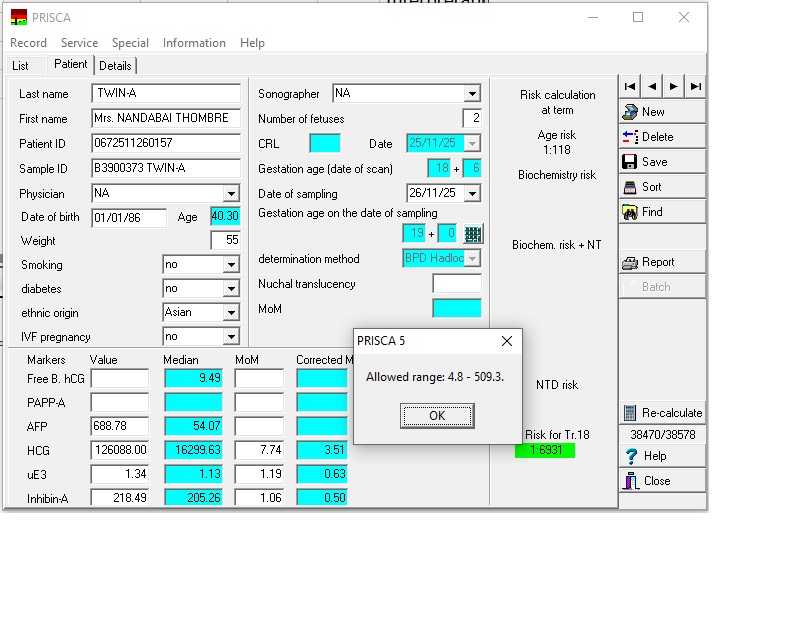The image size is (799, 642).
Task: Open the Service menu
Action: (x=79, y=43)
